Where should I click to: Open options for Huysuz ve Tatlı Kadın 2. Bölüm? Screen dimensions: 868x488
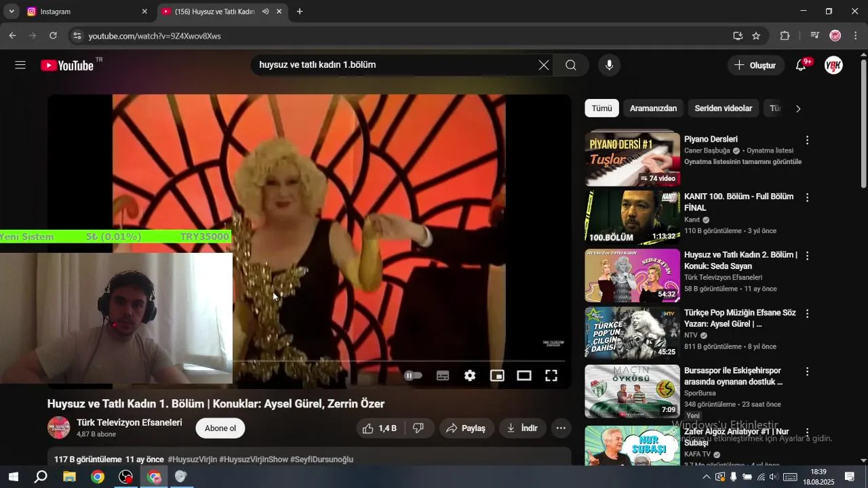(x=807, y=256)
